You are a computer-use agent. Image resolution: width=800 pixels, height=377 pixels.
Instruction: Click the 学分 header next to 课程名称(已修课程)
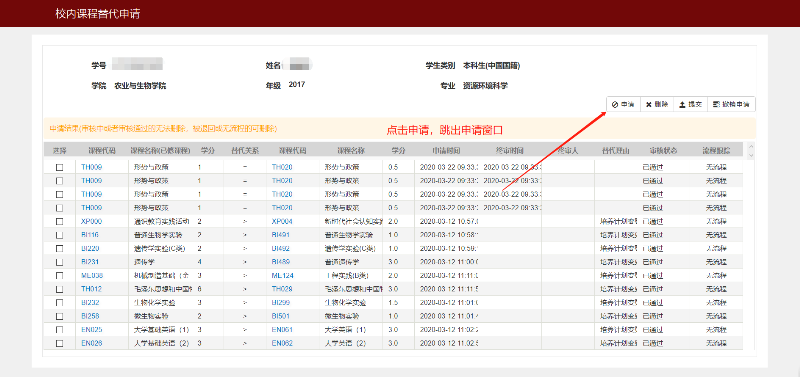coord(208,151)
